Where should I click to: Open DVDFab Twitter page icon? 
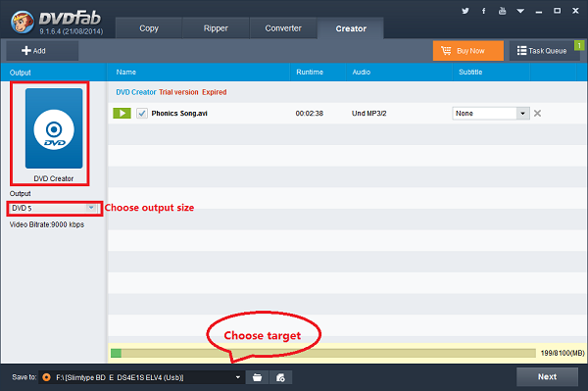coord(465,11)
